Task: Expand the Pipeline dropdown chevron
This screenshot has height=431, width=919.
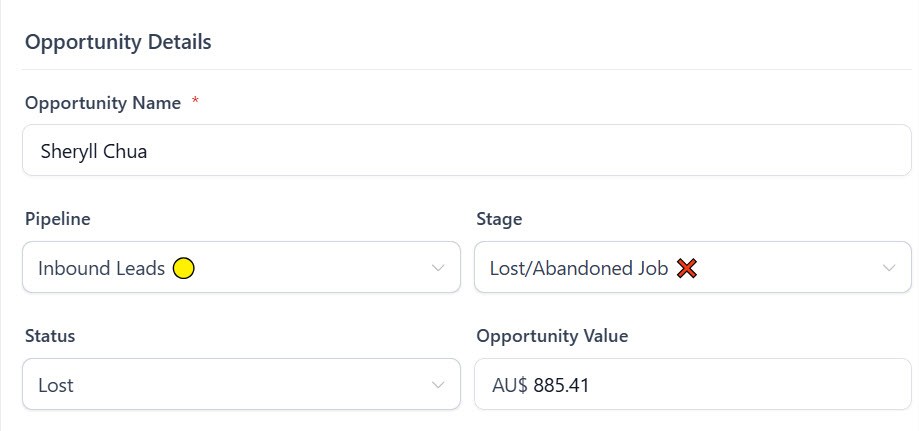Action: [437, 268]
